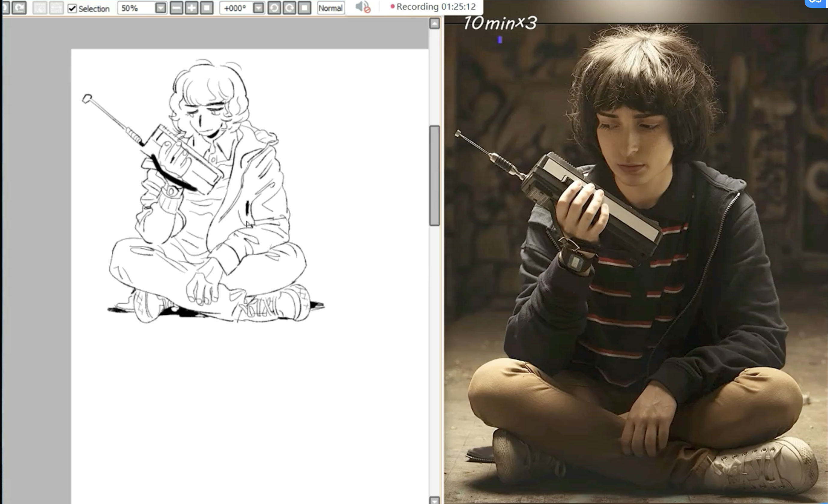Click the scrollbar down arrow

point(434,500)
